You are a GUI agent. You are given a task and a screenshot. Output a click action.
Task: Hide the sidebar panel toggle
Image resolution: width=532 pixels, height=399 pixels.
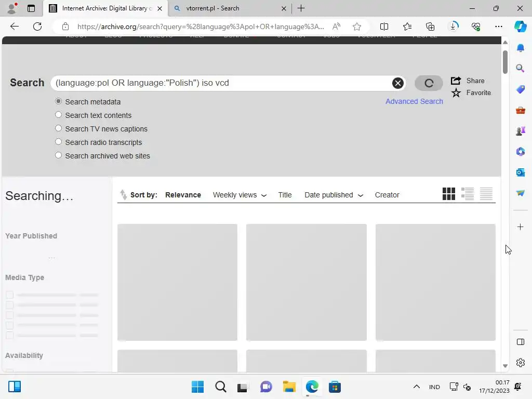pyautogui.click(x=520, y=342)
